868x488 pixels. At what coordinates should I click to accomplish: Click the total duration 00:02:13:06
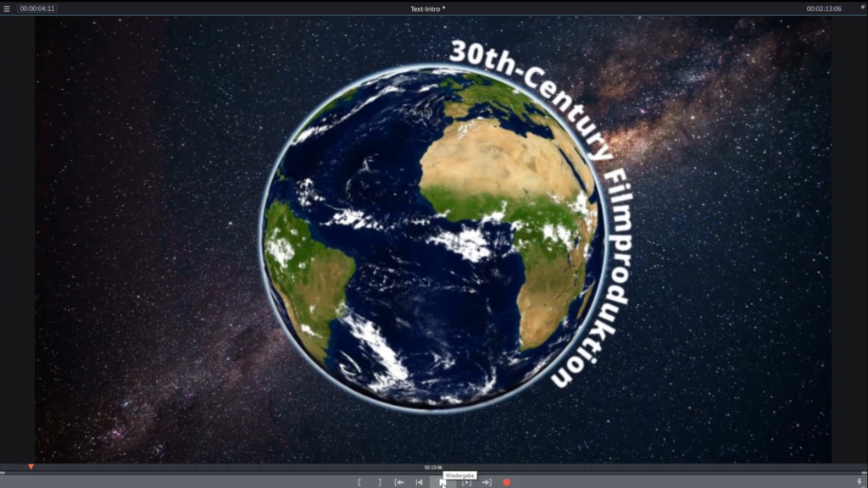824,8
